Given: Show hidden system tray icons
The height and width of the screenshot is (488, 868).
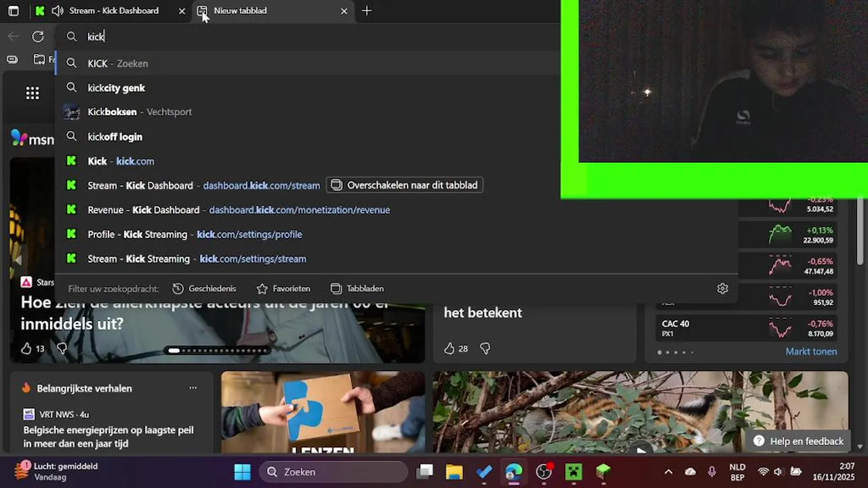Looking at the screenshot, I should coord(668,472).
